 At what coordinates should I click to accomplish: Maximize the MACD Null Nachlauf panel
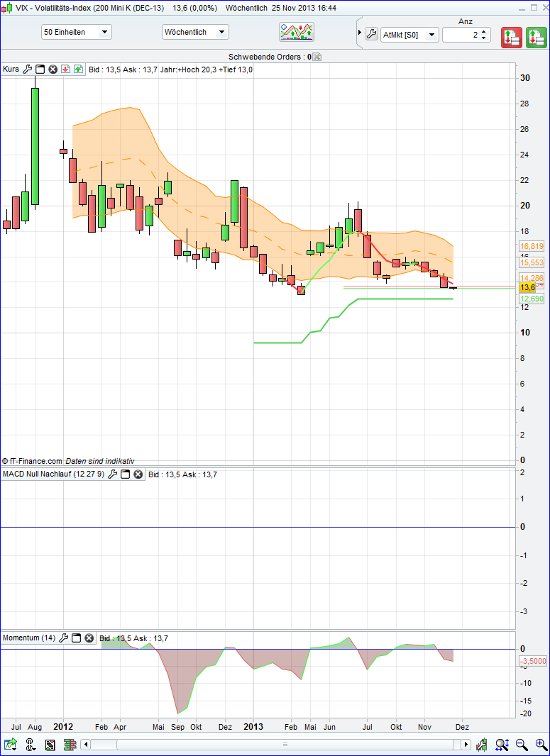pos(125,474)
